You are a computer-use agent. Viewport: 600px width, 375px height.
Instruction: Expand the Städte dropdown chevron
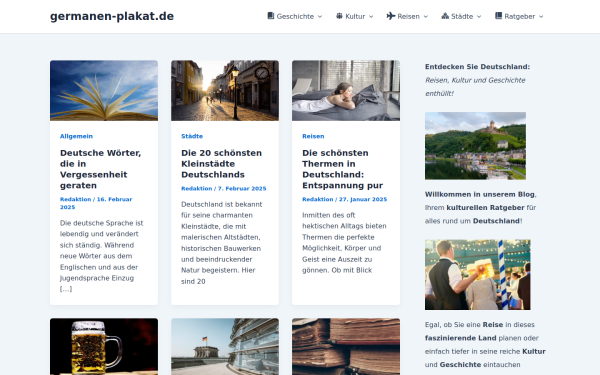[479, 16]
